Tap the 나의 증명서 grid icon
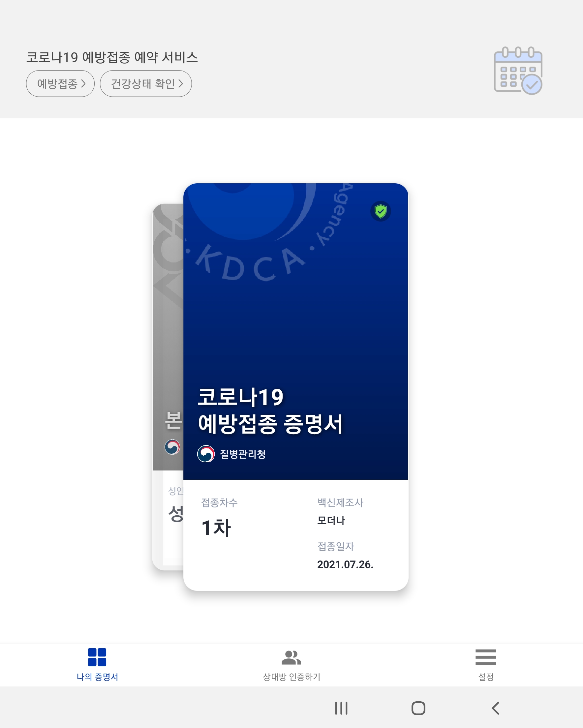 point(97,657)
